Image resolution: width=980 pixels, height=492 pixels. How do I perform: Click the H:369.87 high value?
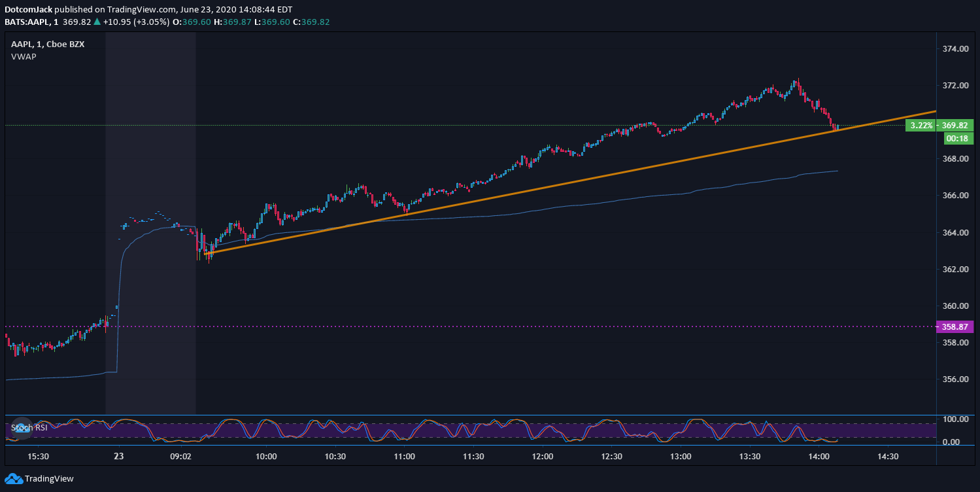click(233, 22)
